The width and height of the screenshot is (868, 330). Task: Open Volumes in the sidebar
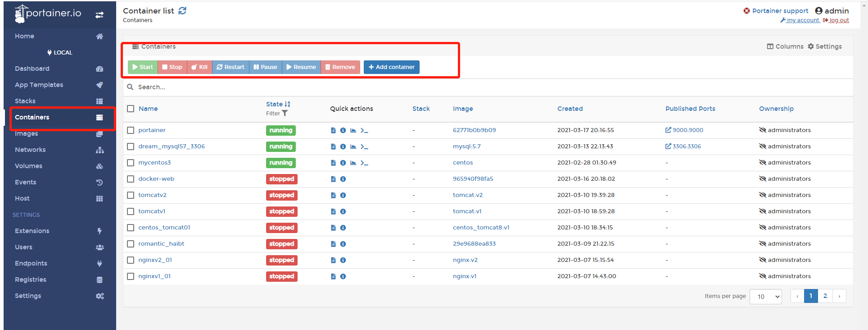59,166
